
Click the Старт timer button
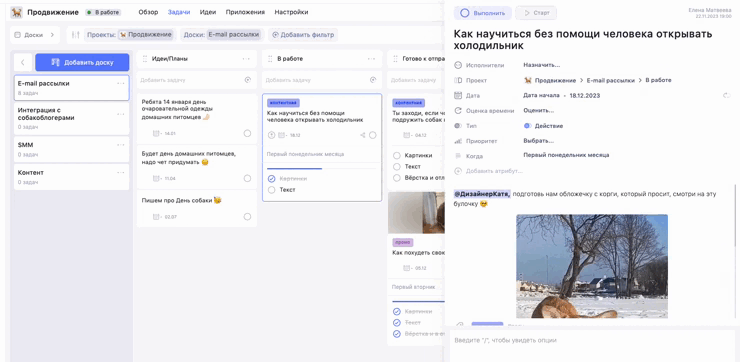536,13
